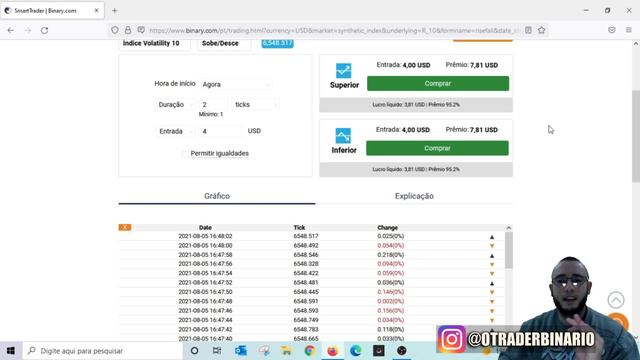This screenshot has width=640, height=360.
Task: Click the padlock site security icon
Action: click(x=128, y=30)
